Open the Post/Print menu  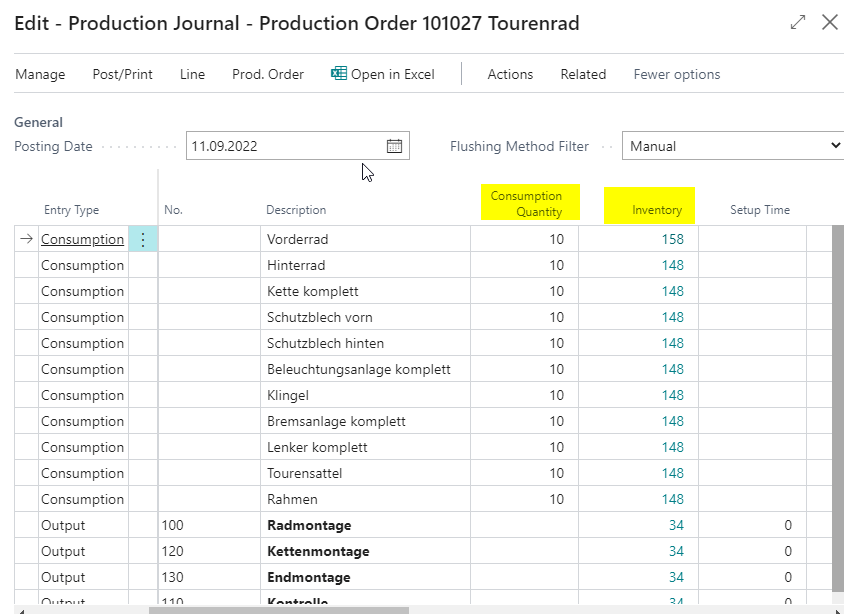coord(123,74)
